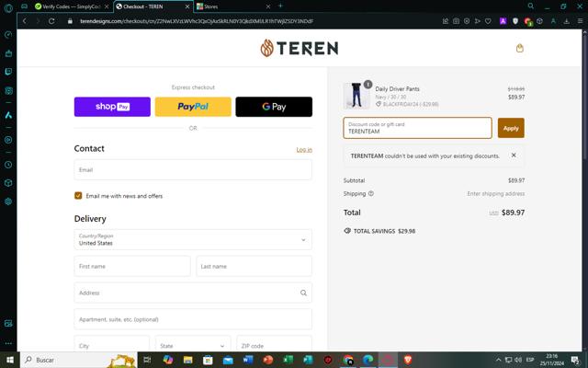
Task: Open tab search magnifier icon
Action: click(x=531, y=6)
